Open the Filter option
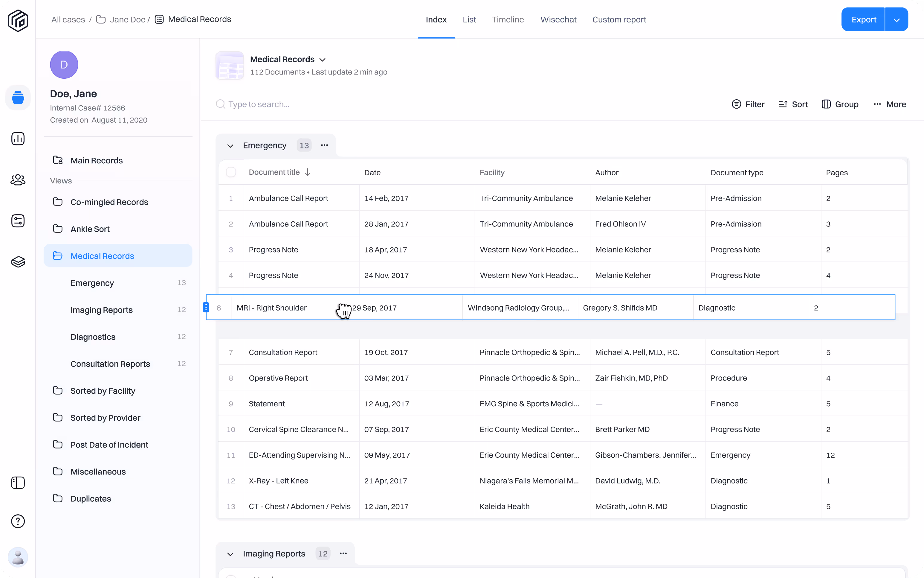 tap(748, 104)
